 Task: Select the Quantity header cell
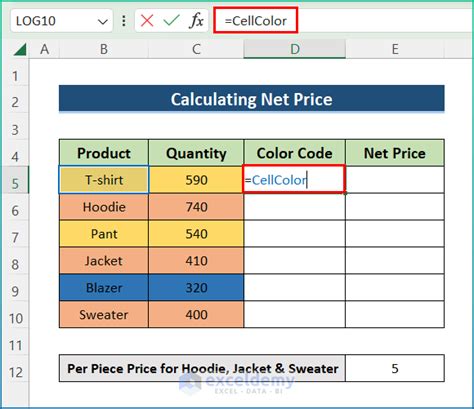pyautogui.click(x=196, y=153)
